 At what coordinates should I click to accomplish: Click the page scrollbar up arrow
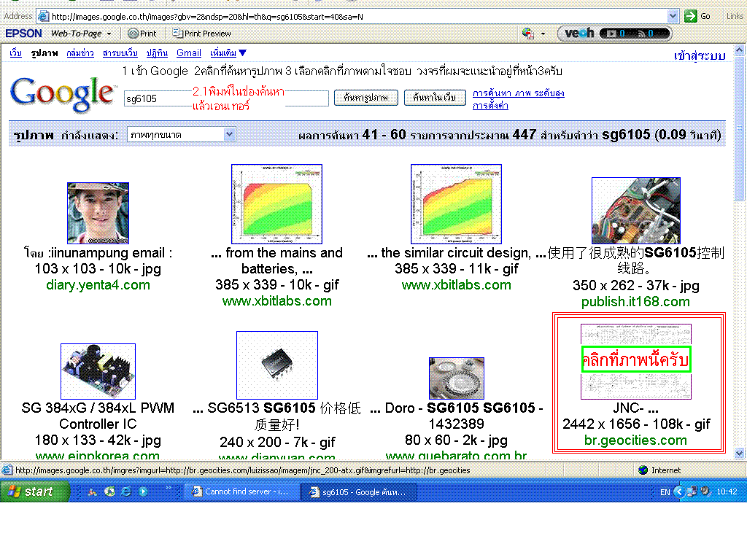pos(740,50)
